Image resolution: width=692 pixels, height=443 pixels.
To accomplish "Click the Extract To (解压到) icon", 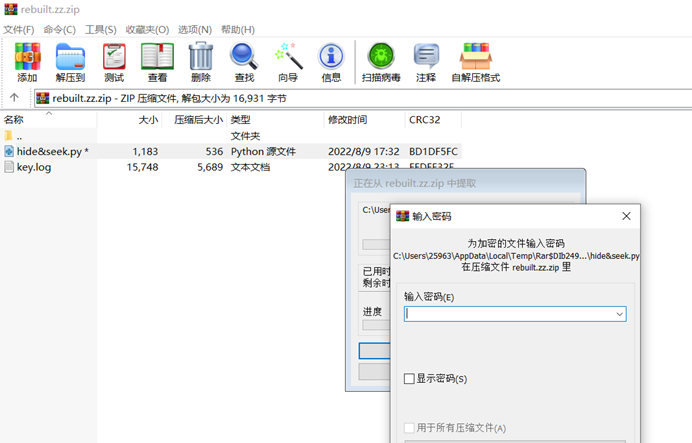I will point(70,62).
